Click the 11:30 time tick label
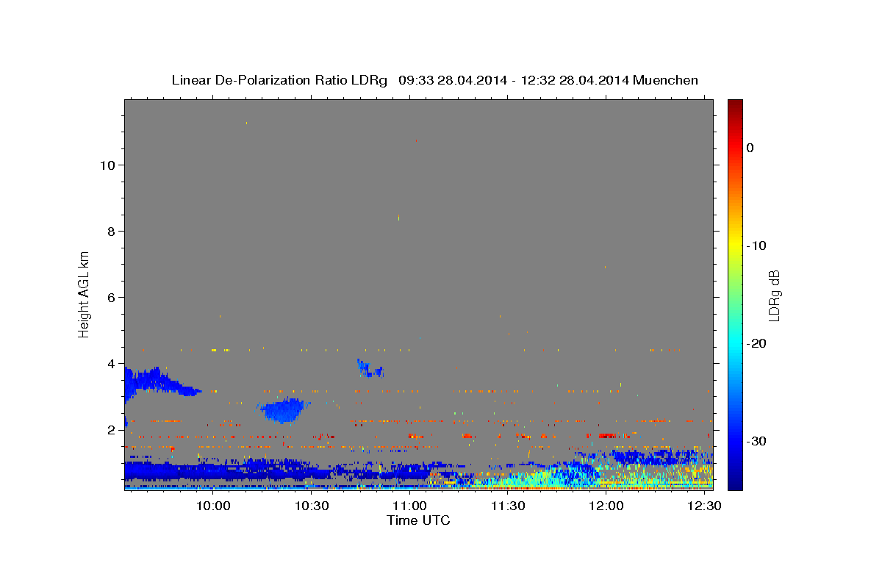The image size is (882, 588). tap(507, 506)
